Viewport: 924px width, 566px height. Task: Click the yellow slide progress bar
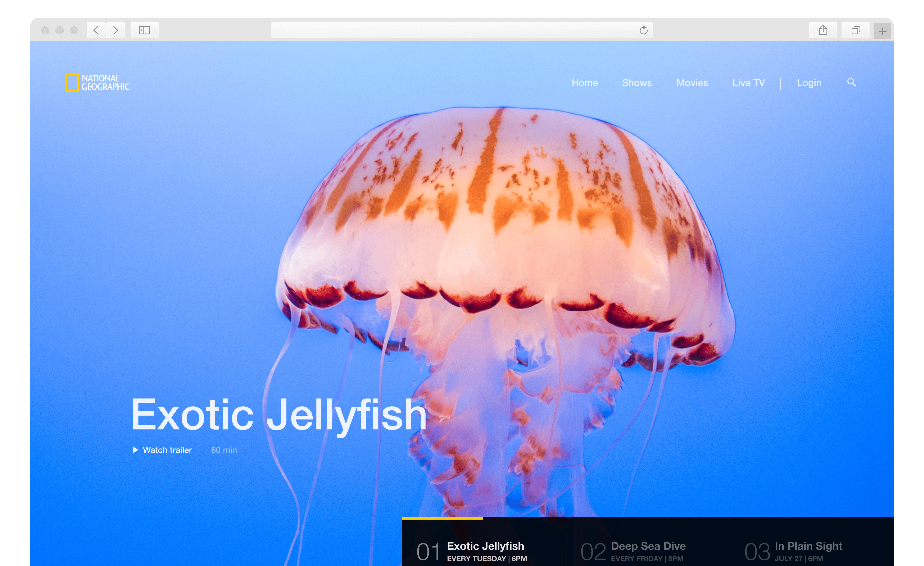(x=442, y=518)
